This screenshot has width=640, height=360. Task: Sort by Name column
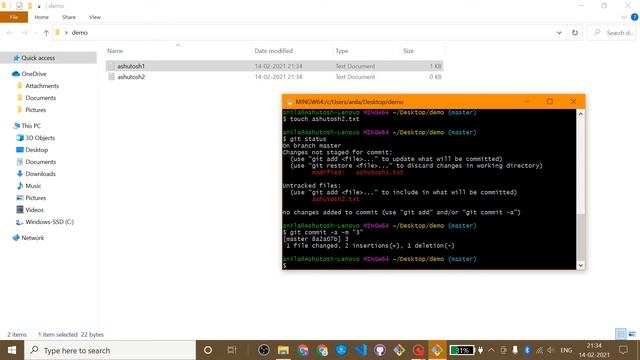[115, 51]
